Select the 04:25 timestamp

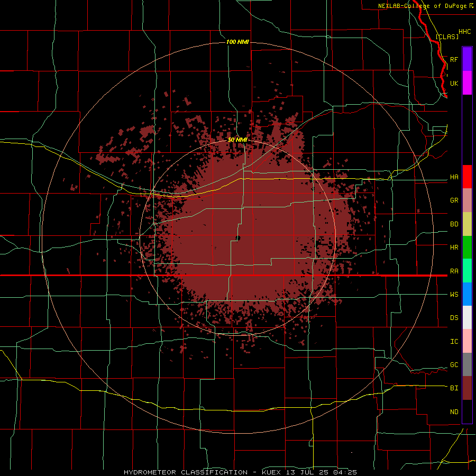click(x=345, y=472)
